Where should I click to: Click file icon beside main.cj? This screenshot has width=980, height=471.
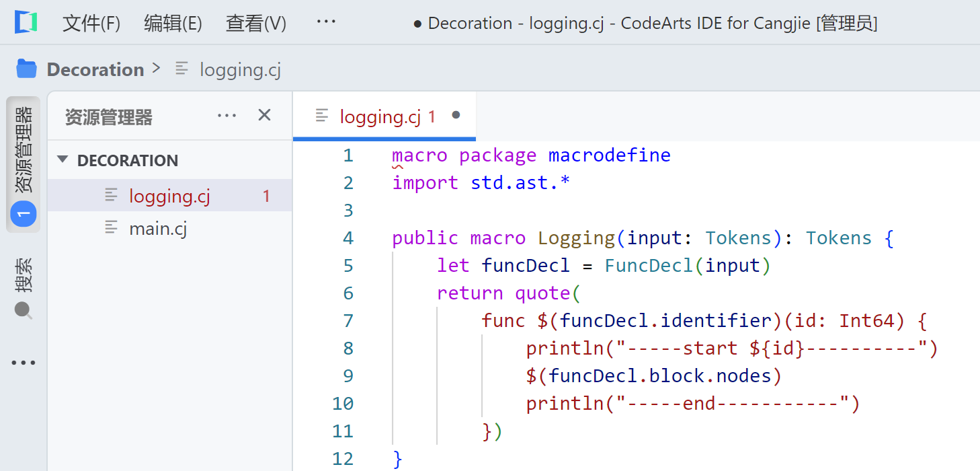tap(112, 228)
